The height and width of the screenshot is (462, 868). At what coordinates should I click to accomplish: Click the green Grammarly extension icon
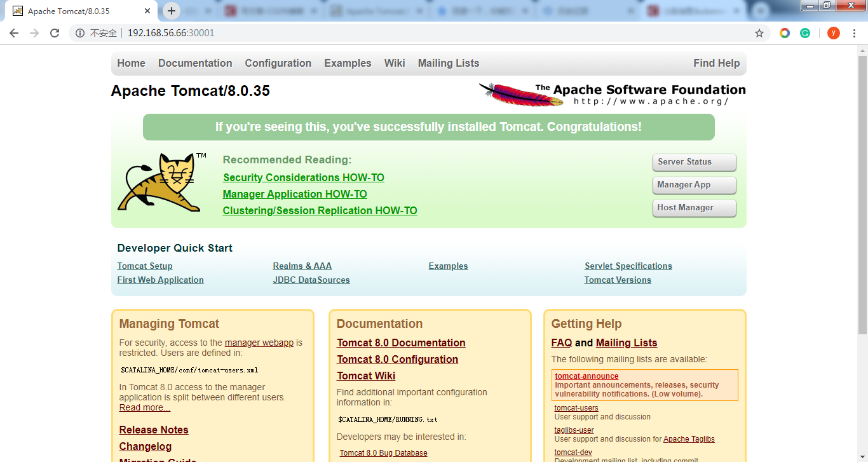(x=805, y=33)
